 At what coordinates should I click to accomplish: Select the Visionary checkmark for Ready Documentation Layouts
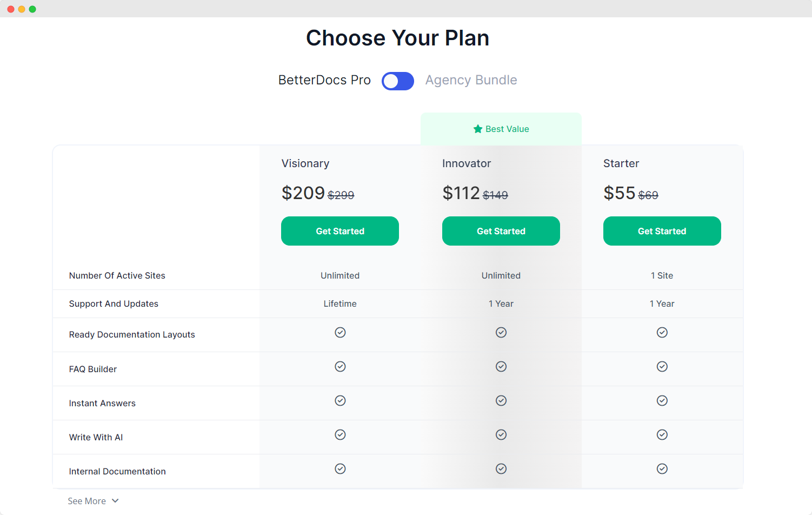point(340,332)
